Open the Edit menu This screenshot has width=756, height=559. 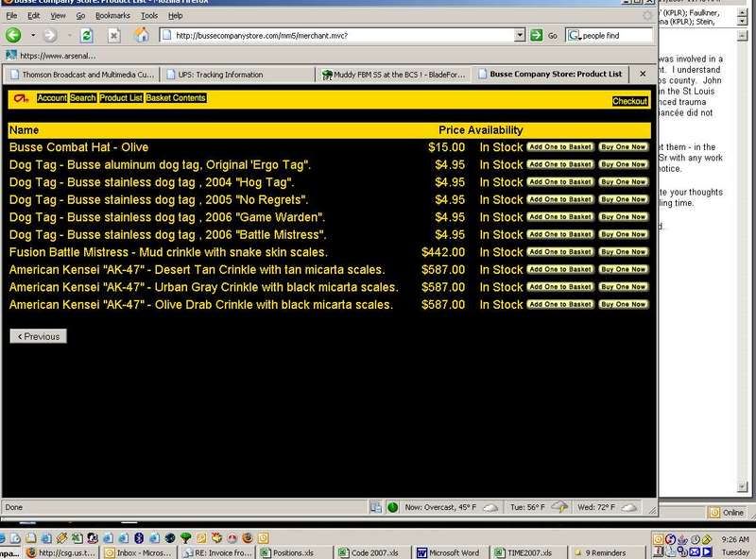[34, 15]
